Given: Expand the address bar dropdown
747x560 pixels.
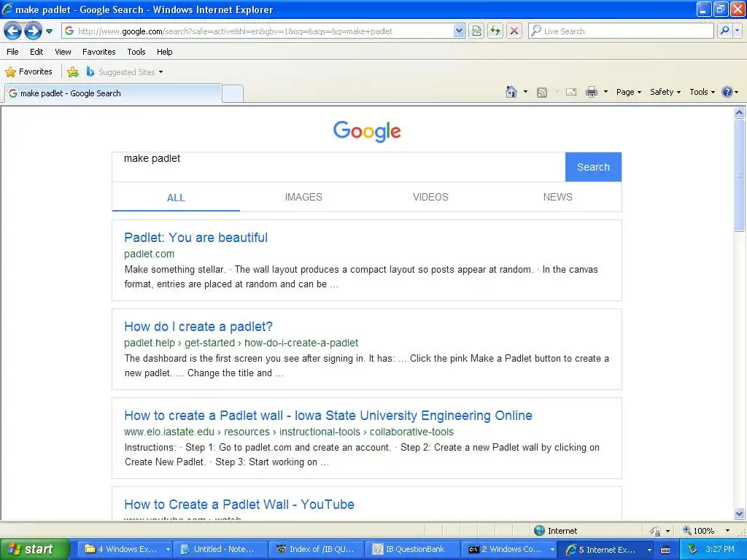Looking at the screenshot, I should (x=459, y=31).
